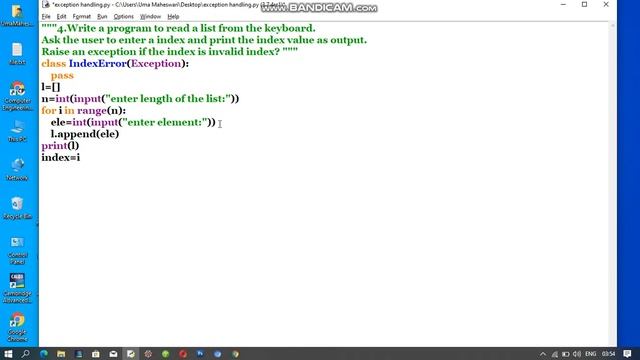Show hidden system tray icons
The width and height of the screenshot is (640, 360).
point(543,354)
